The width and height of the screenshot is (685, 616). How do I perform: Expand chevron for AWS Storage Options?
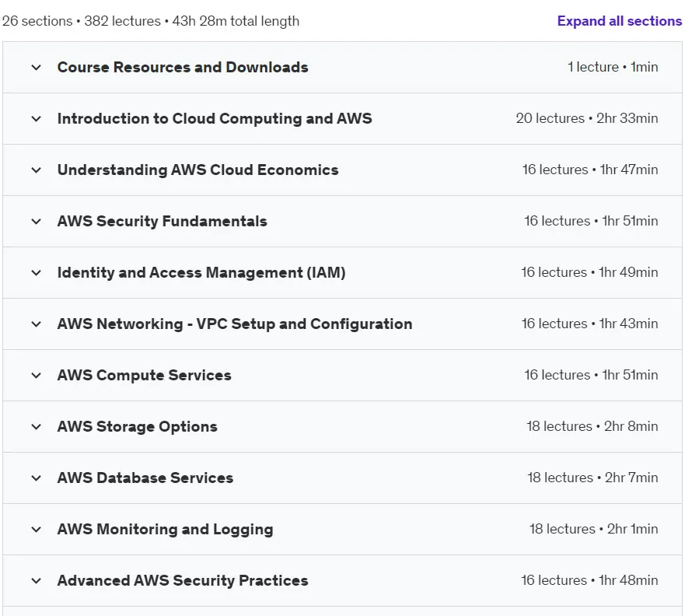(37, 427)
